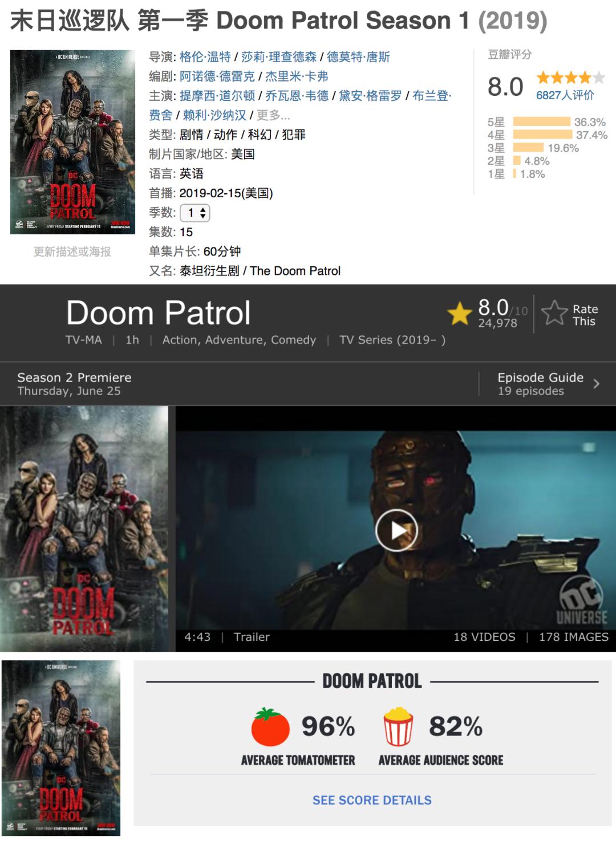Click SEE SCORE DETAILS link

point(372,800)
